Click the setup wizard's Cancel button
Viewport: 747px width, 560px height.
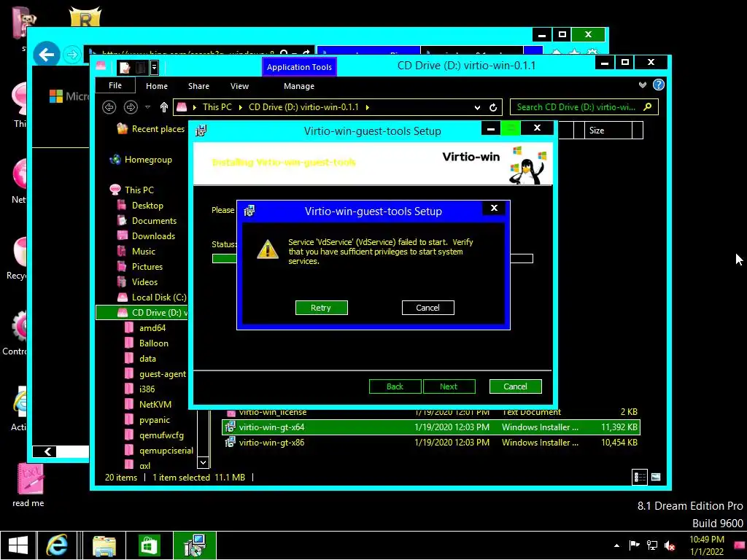point(515,386)
